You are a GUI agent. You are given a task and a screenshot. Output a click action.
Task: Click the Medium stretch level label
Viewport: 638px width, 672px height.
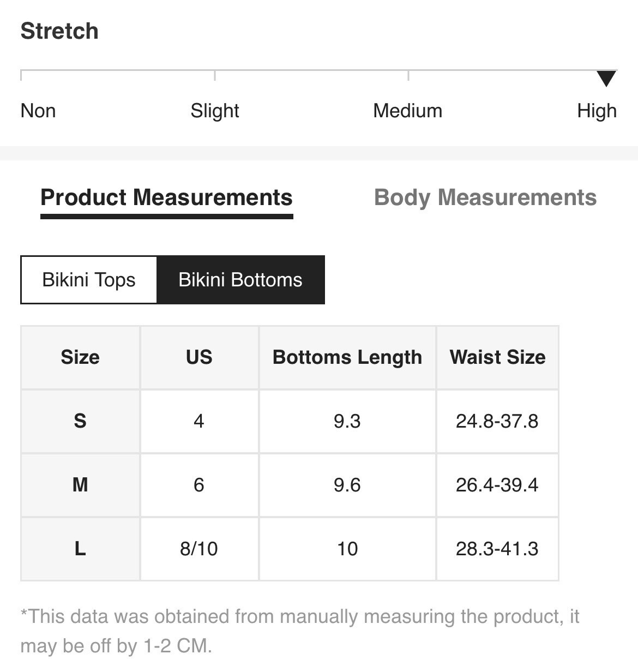407,111
